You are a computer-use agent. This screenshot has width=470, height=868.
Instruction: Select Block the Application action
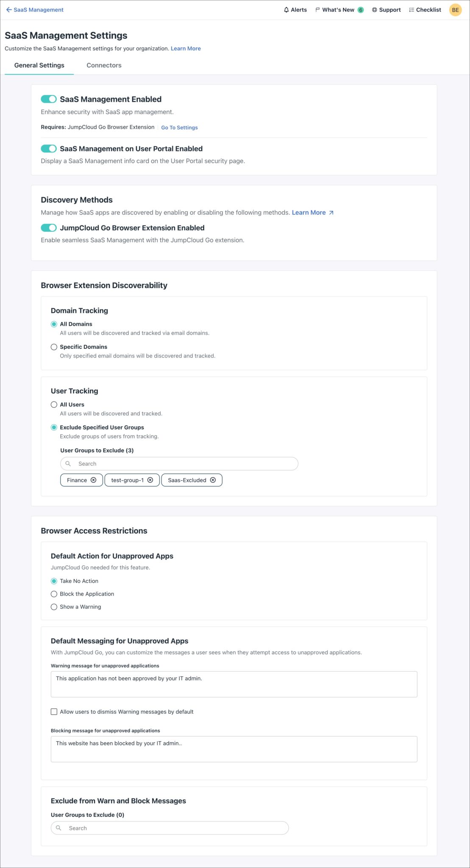tap(54, 594)
